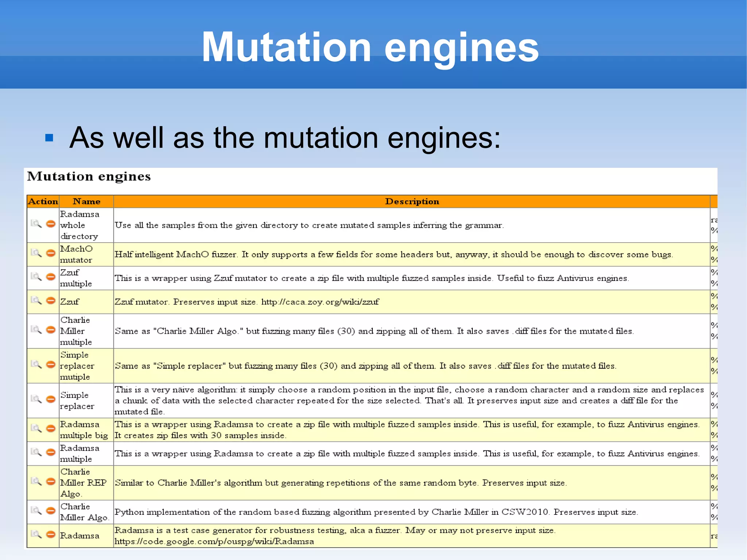Delete Charlie Miller REP Algo. entry icon
Screen dimensions: 747x560
coord(51,482)
